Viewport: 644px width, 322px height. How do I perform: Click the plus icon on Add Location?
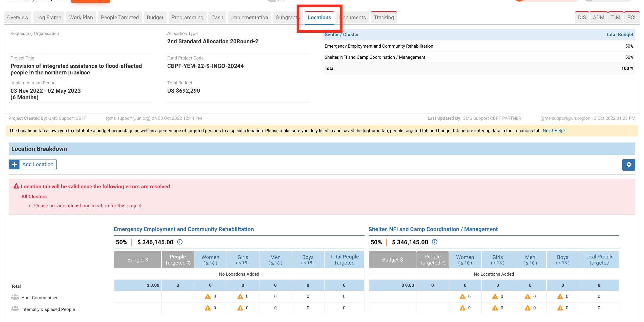pos(14,164)
